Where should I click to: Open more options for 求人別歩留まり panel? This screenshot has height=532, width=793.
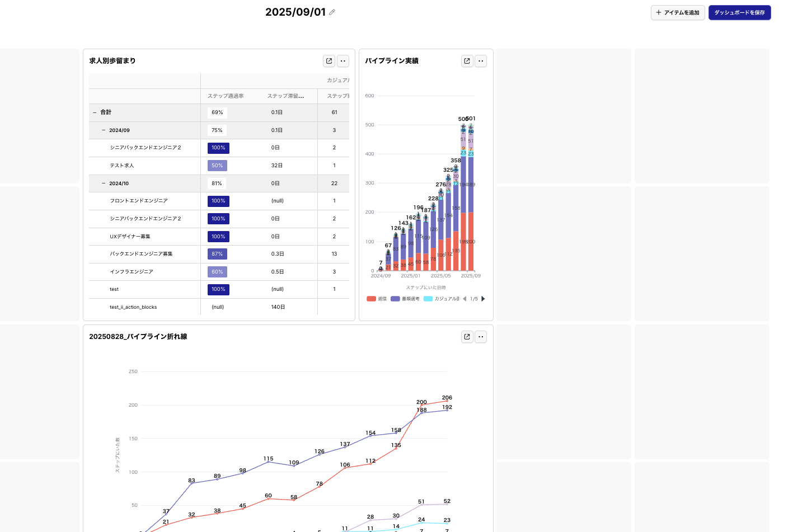click(343, 61)
